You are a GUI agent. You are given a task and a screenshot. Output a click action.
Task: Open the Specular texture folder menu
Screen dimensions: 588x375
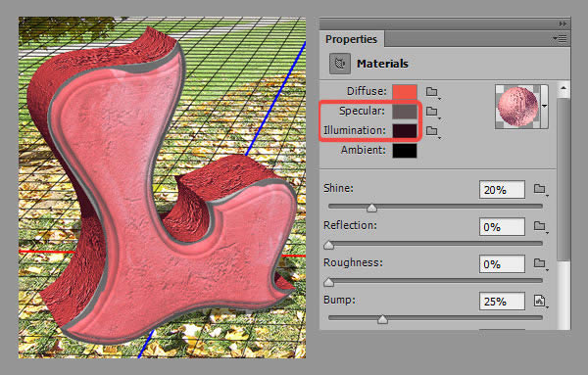pos(432,112)
